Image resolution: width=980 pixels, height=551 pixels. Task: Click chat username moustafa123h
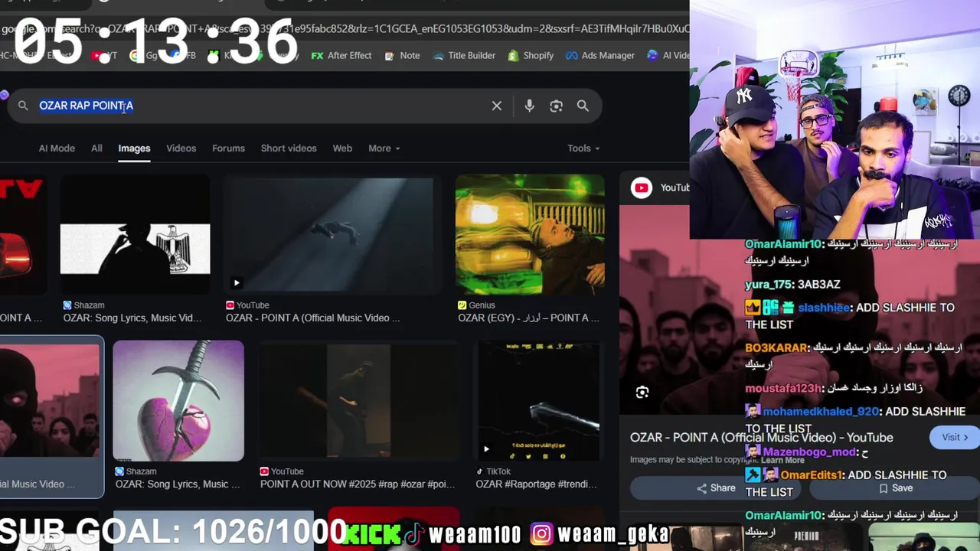click(x=782, y=388)
